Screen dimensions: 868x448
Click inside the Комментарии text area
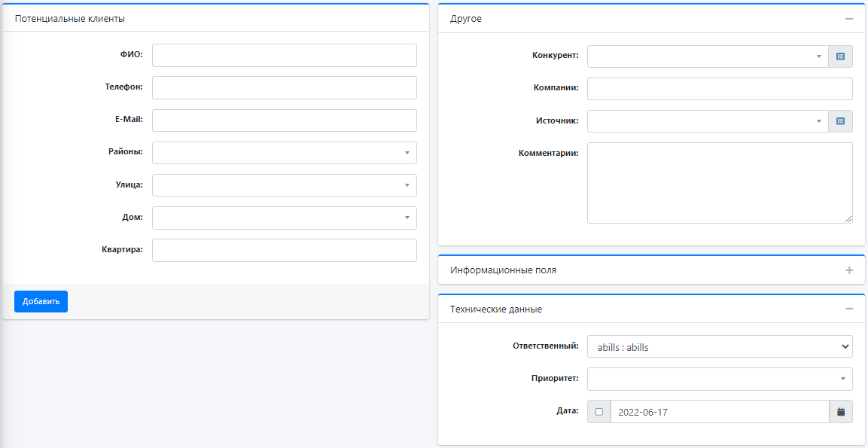click(x=720, y=183)
